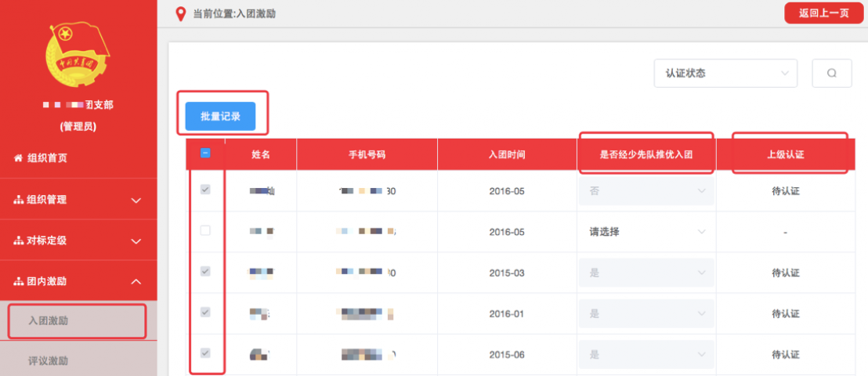
Task: Click the hierarchy icon beside 组织管理
Action: coord(18,200)
